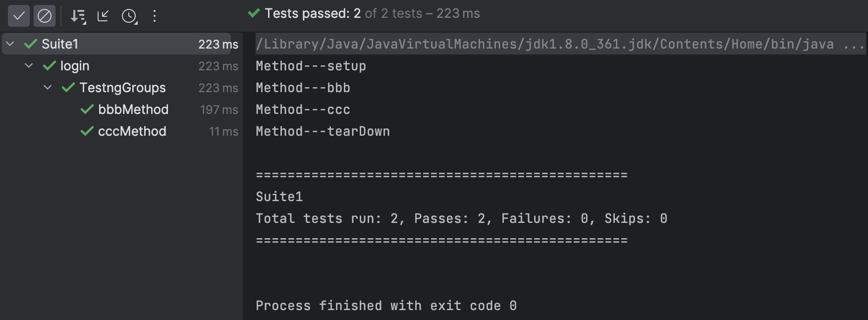The height and width of the screenshot is (320, 868).
Task: Click green checkmark icon beside Suite1
Action: click(x=31, y=44)
